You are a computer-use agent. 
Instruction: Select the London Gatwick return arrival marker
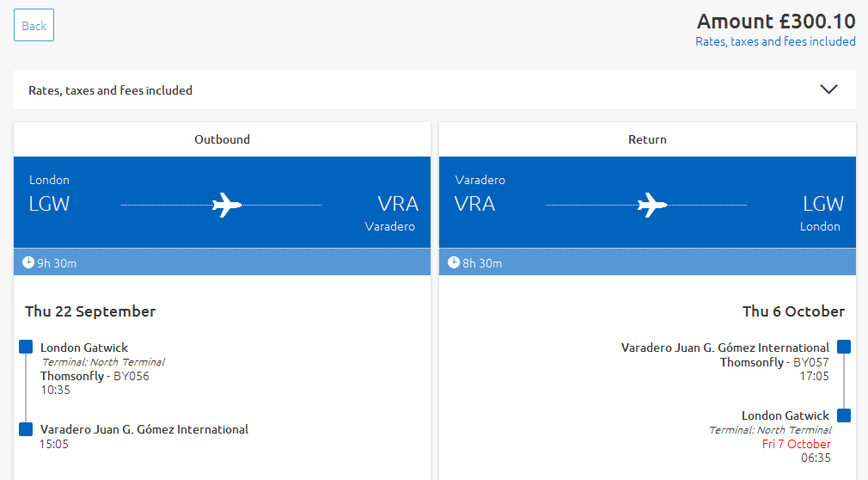point(844,415)
